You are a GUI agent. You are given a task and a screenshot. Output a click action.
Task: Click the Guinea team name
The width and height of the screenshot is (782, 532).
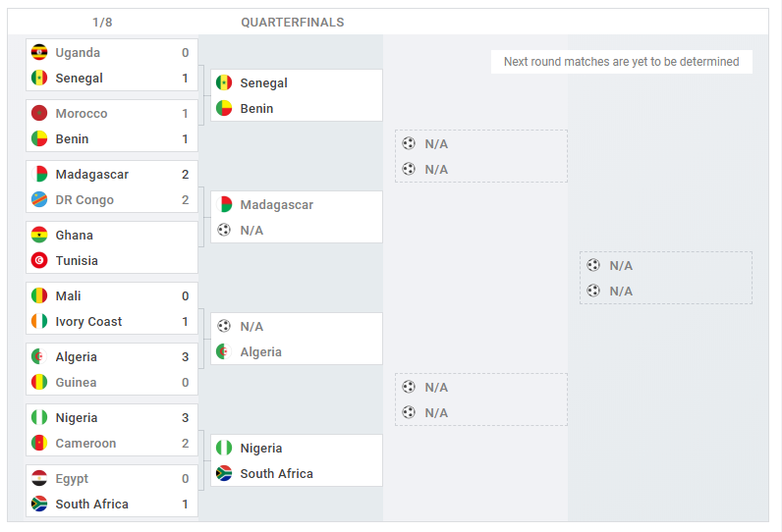(x=77, y=382)
